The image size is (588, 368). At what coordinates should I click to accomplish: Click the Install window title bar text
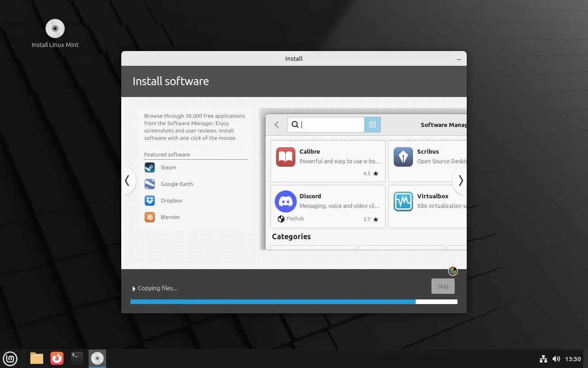point(294,59)
